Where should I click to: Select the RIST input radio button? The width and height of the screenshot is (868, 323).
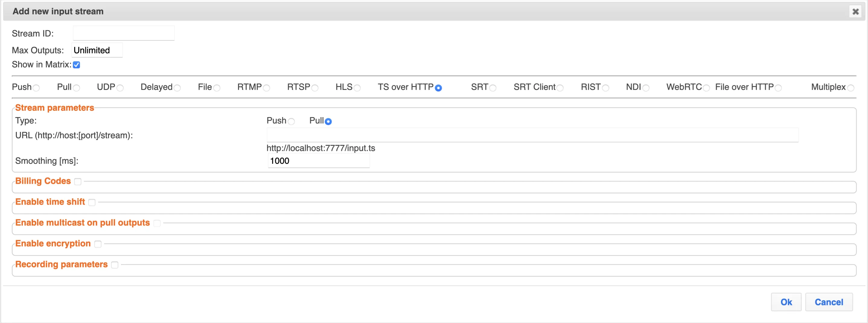pos(605,88)
